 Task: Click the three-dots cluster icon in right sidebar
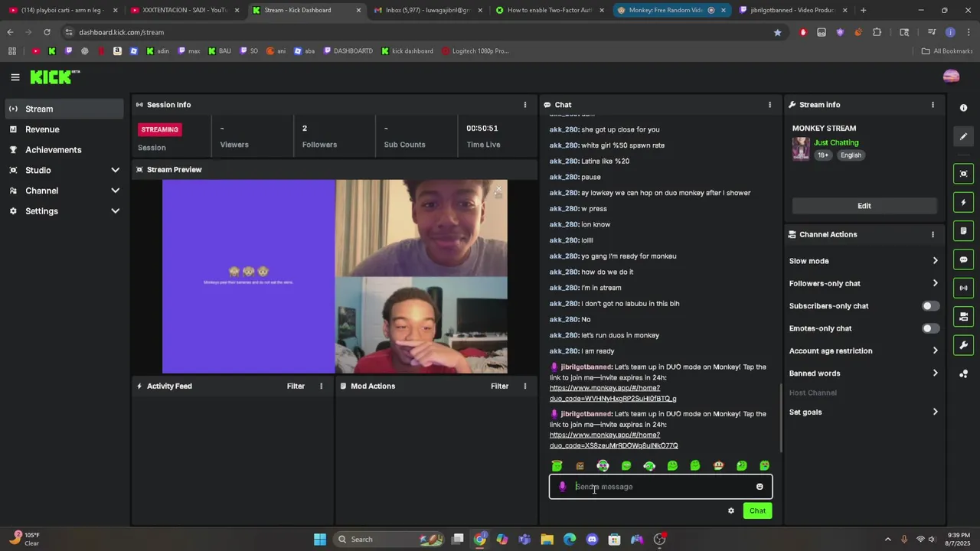tap(964, 373)
